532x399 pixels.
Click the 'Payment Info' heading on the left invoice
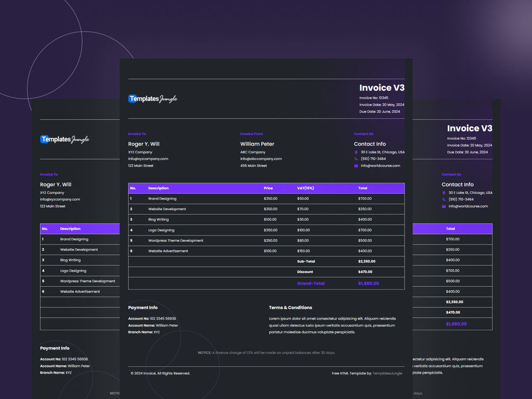coord(55,348)
